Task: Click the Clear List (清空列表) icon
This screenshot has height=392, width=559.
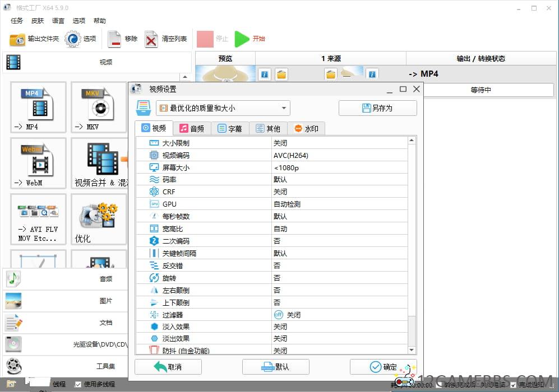Action: pyautogui.click(x=151, y=39)
